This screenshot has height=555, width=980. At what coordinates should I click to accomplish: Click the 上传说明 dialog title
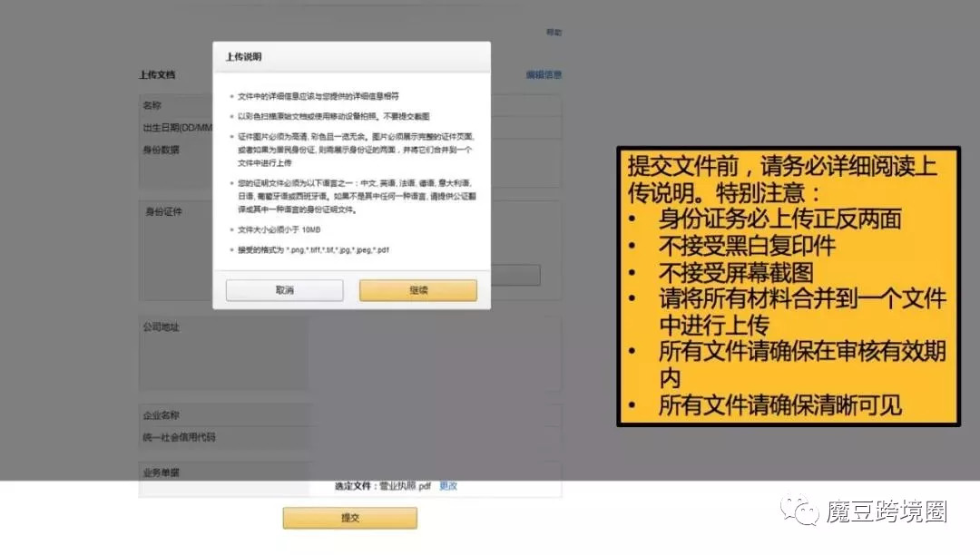click(244, 57)
